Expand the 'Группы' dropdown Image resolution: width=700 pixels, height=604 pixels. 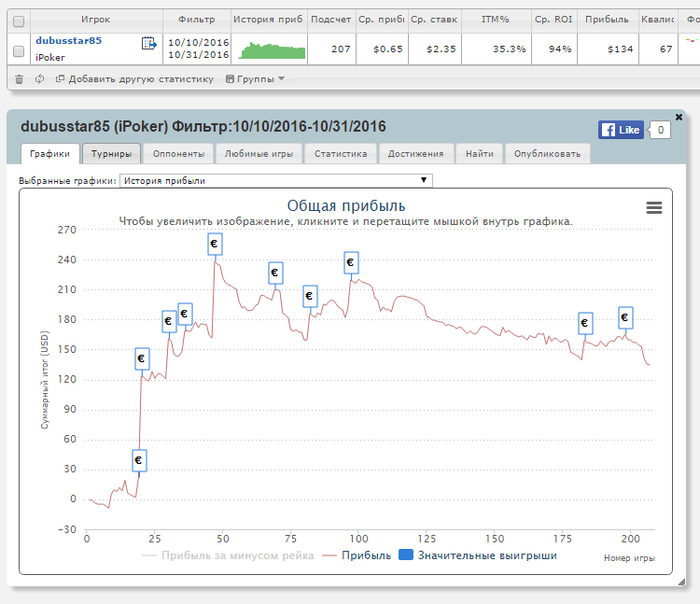255,79
